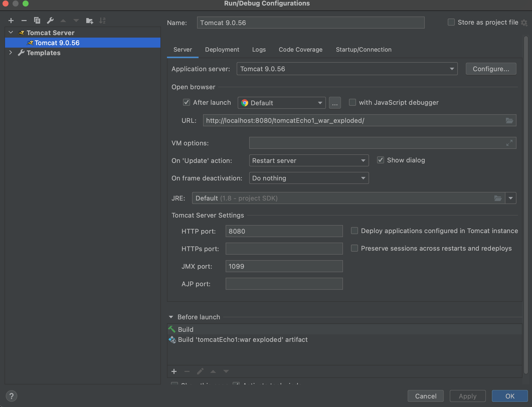Click Tomcat icon beside Tomcat Server node
Image resolution: width=532 pixels, height=407 pixels.
coord(21,33)
